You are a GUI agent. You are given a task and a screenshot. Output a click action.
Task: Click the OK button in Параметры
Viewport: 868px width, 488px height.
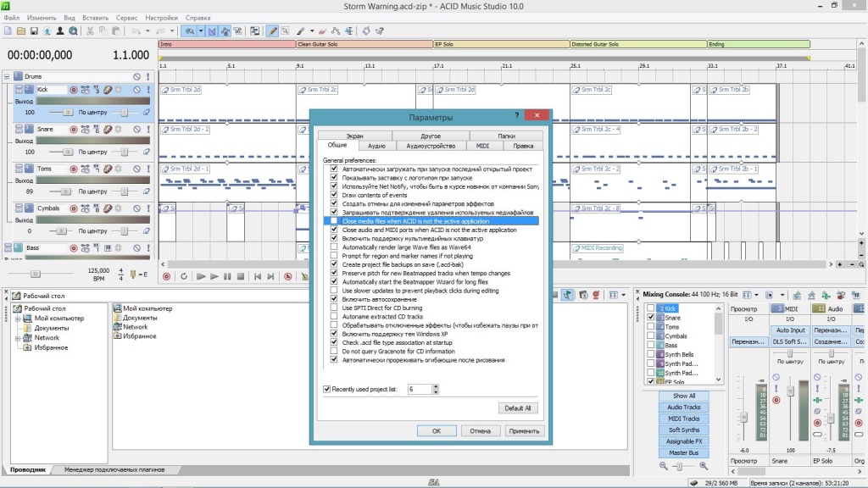point(437,431)
